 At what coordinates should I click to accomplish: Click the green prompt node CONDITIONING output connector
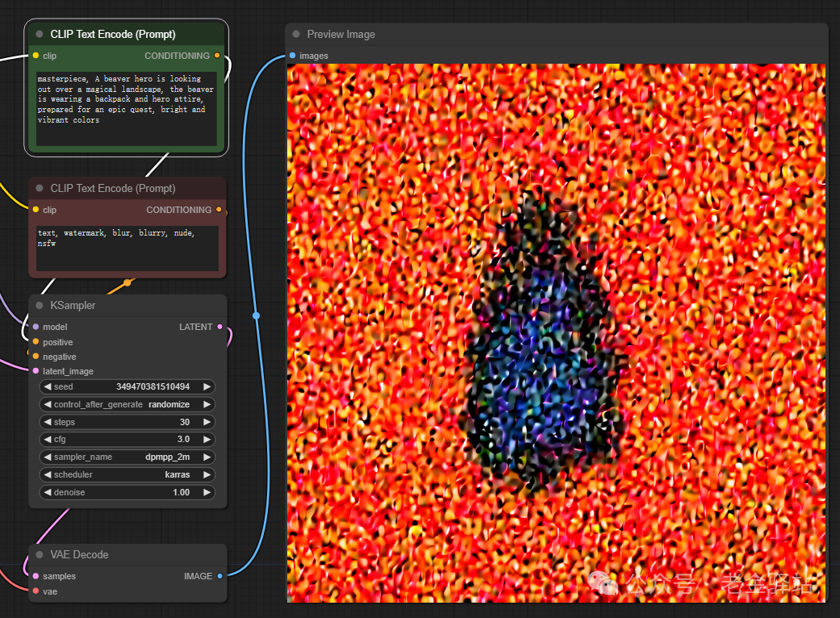pyautogui.click(x=218, y=56)
